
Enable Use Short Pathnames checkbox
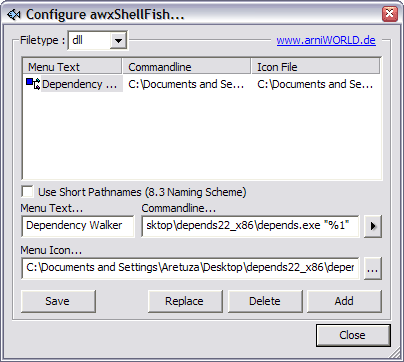27,192
